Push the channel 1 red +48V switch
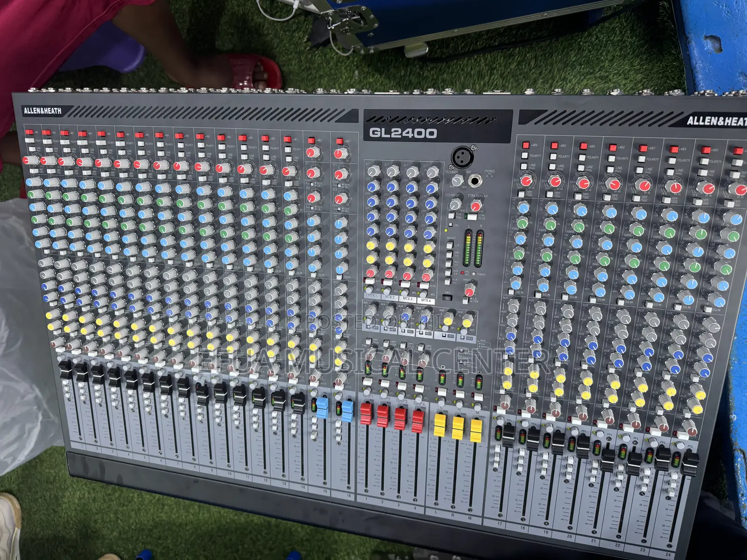Viewport: 747px width, 560px height. click(28, 132)
